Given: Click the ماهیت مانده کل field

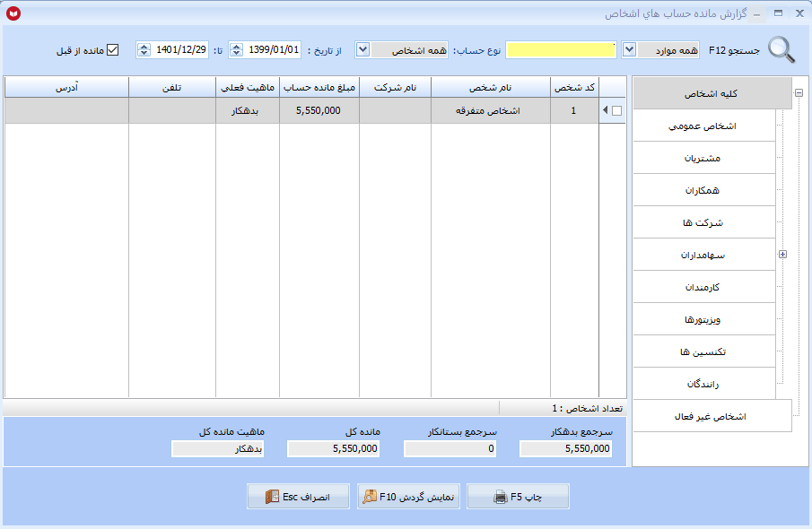Looking at the screenshot, I should coord(217,449).
